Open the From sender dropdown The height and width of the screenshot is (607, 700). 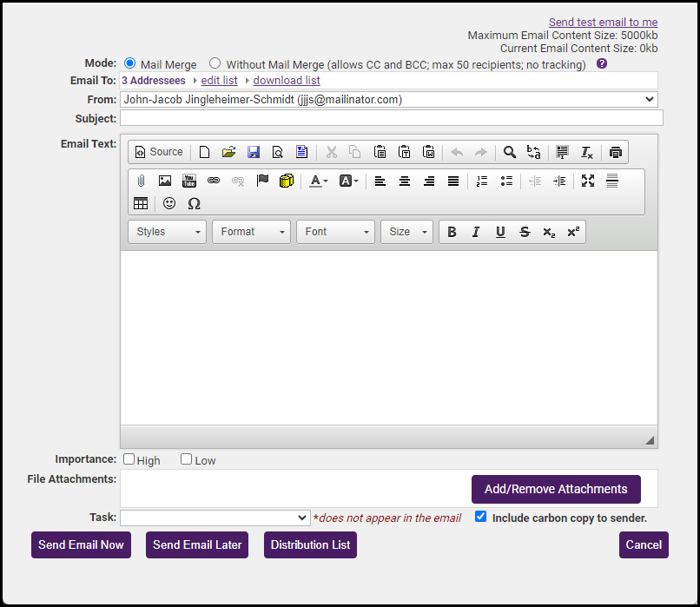[x=388, y=100]
